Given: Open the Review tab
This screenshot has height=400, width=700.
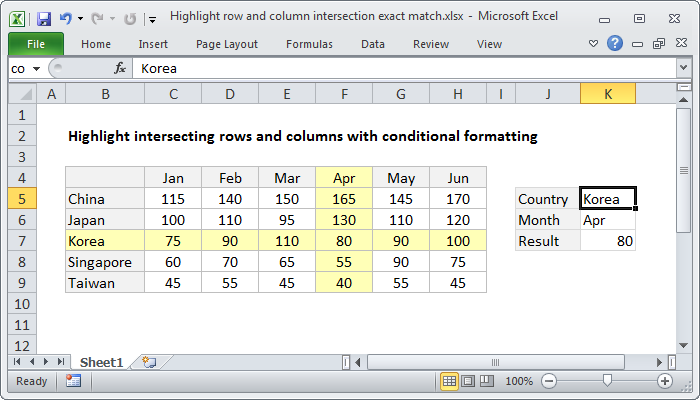Looking at the screenshot, I should click(x=431, y=44).
